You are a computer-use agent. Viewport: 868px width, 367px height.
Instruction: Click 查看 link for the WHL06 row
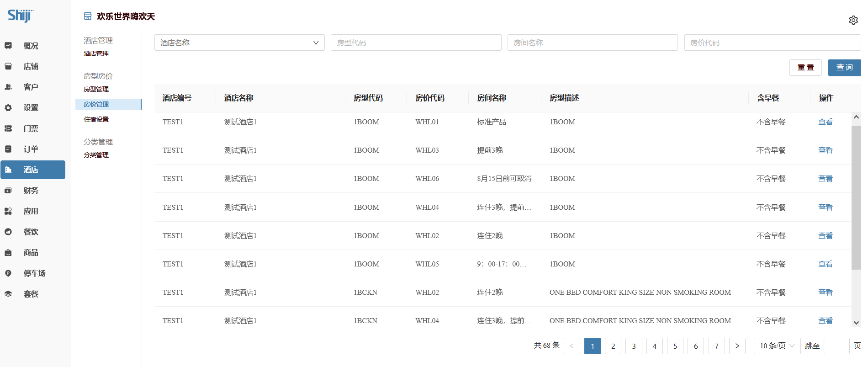825,179
